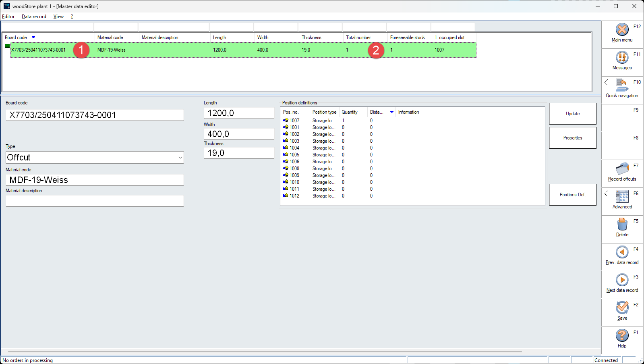Viewport: 644px width, 364px height.
Task: Open the Advanced options icon
Action: click(x=622, y=196)
